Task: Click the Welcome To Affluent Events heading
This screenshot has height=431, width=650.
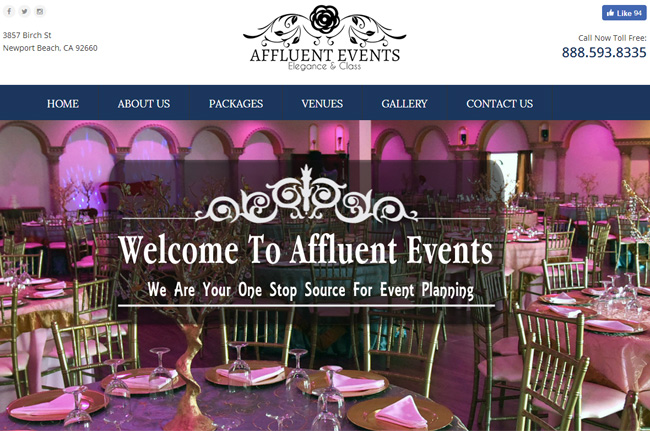Action: [x=306, y=250]
